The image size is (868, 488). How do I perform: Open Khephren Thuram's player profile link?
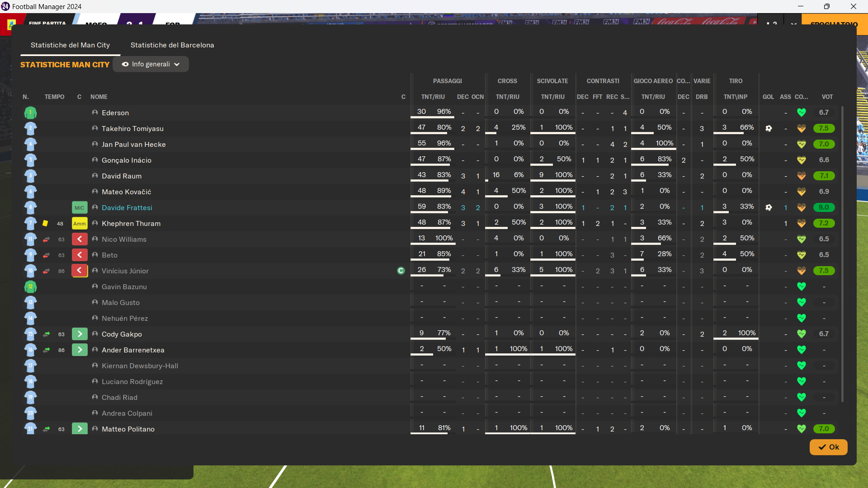(x=131, y=223)
